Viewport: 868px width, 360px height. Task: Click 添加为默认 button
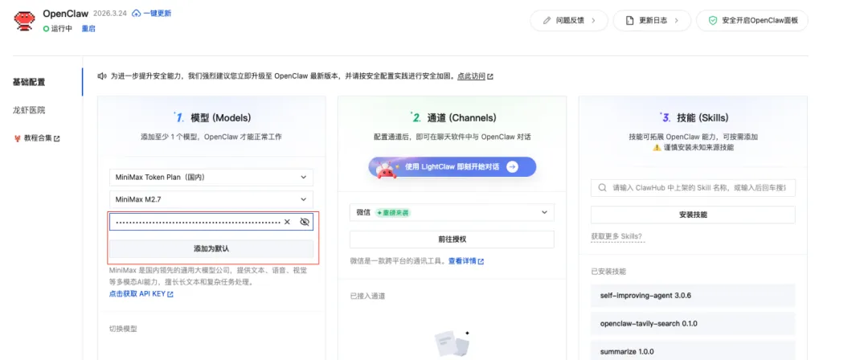click(211, 248)
